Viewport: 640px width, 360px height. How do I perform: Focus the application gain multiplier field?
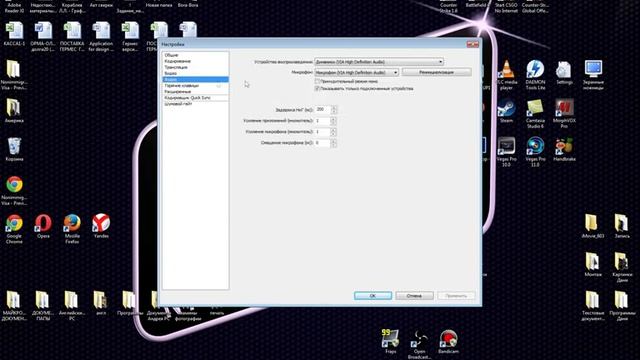[x=322, y=121]
